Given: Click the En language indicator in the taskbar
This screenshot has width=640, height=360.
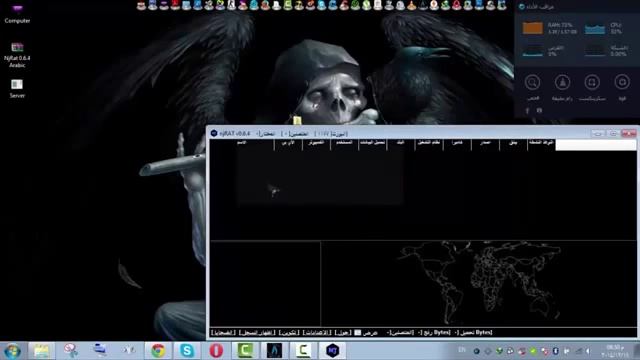Looking at the screenshot, I should pyautogui.click(x=462, y=350).
